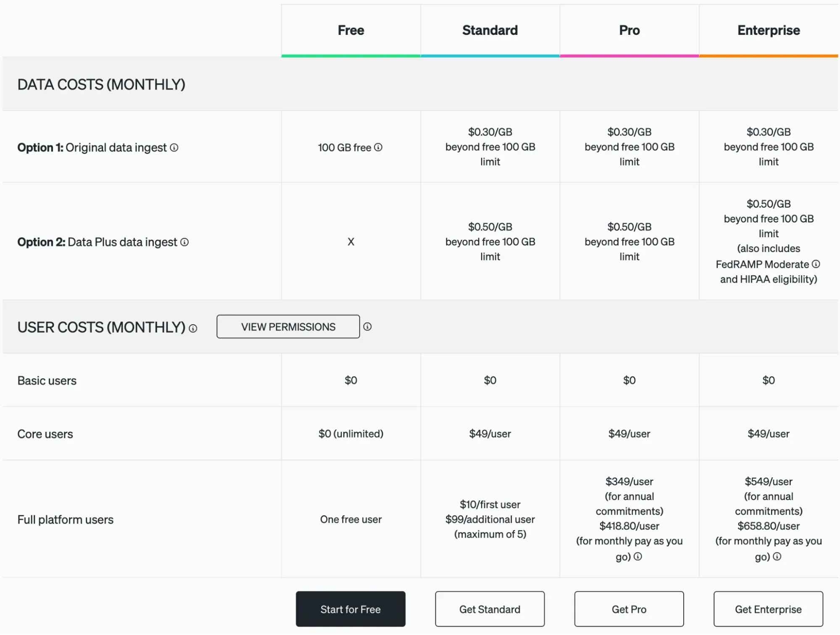Click the Full platform users row label
The height and width of the screenshot is (635, 840).
[65, 519]
